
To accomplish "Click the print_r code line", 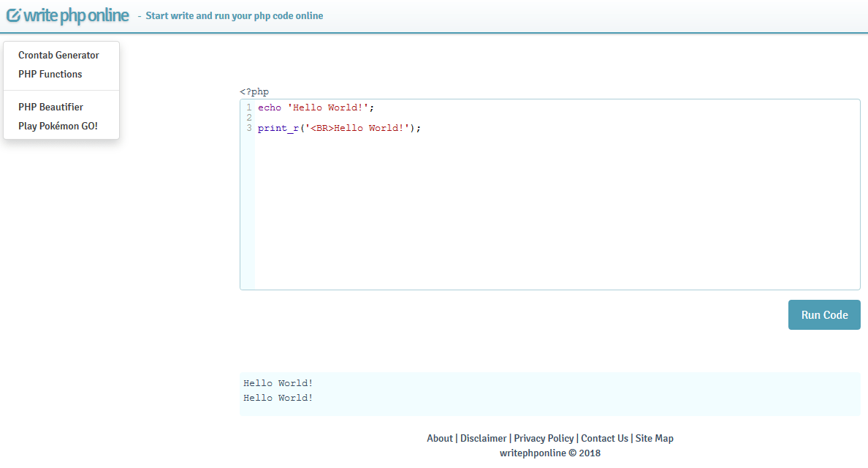I will point(338,128).
